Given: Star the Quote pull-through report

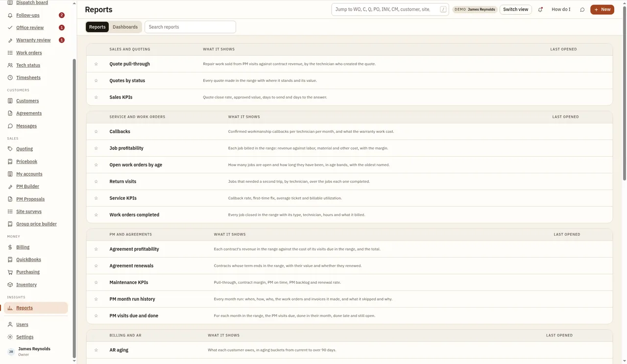Looking at the screenshot, I should tap(96, 64).
